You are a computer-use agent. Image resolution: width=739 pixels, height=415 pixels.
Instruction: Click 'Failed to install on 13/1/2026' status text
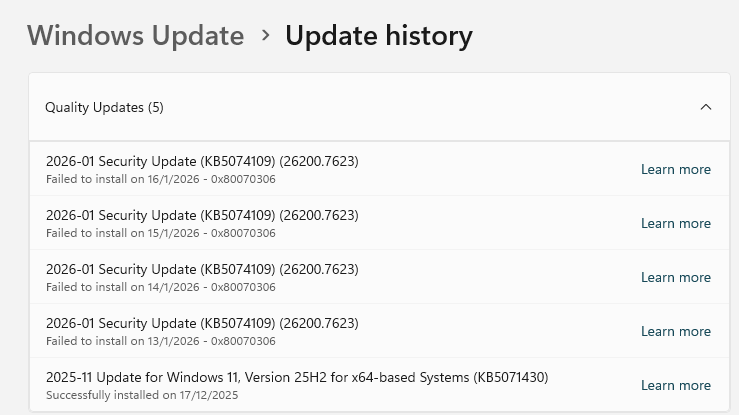point(160,341)
